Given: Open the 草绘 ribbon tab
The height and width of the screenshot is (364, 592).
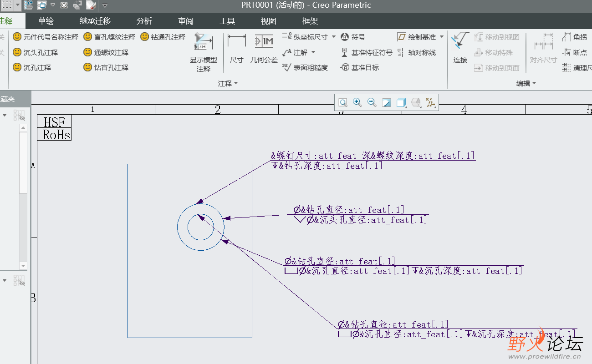Looking at the screenshot, I should [x=46, y=21].
